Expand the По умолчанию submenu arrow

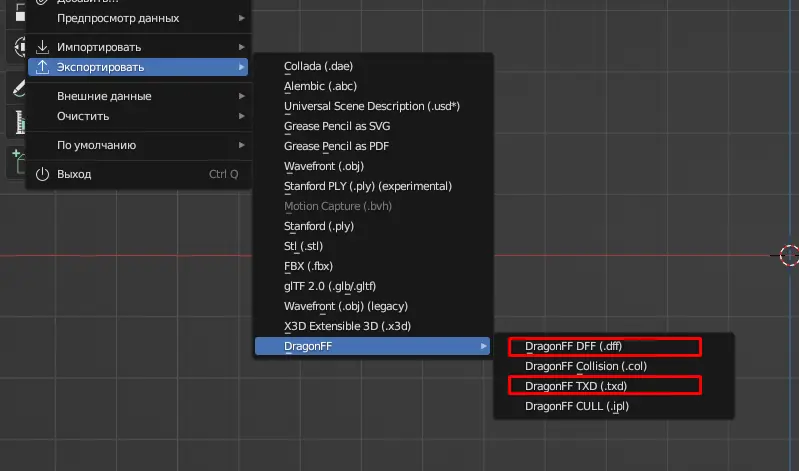(x=241, y=145)
